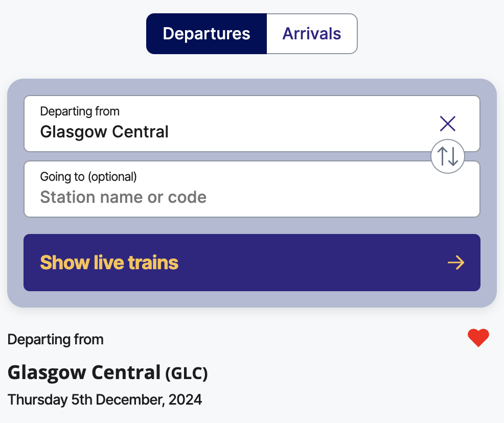Toggle the board from Departures to Arrivals
Image resolution: width=504 pixels, height=423 pixels.
tap(311, 33)
